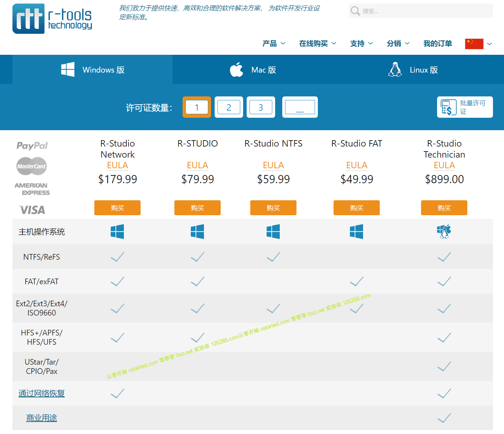Switch to the Mac 版 tab
This screenshot has height=434, width=504.
point(253,69)
